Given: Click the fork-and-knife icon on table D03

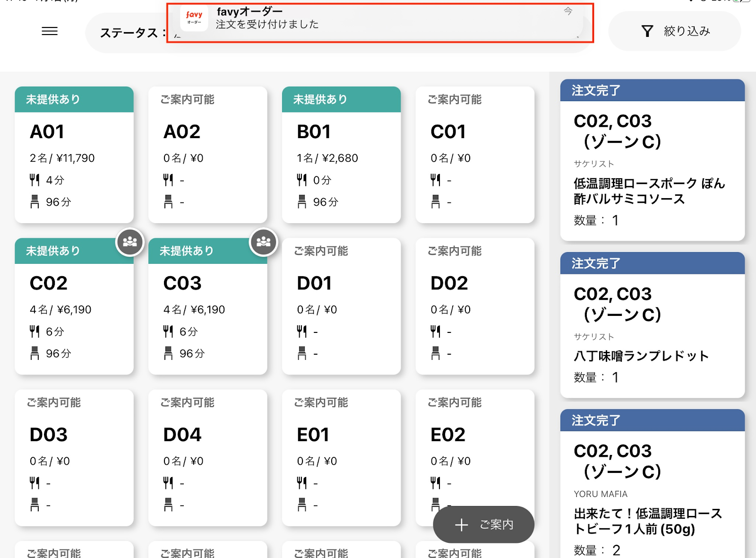Looking at the screenshot, I should 34,483.
